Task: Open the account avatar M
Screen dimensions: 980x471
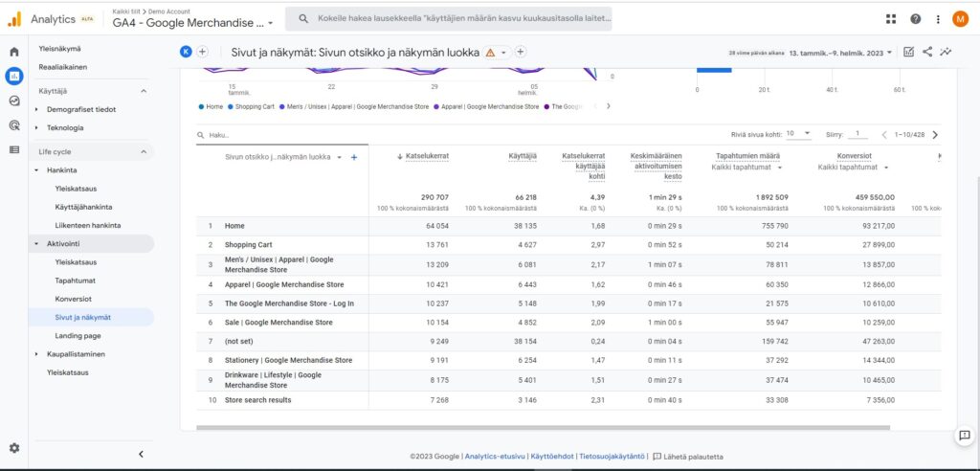Action: pyautogui.click(x=960, y=19)
